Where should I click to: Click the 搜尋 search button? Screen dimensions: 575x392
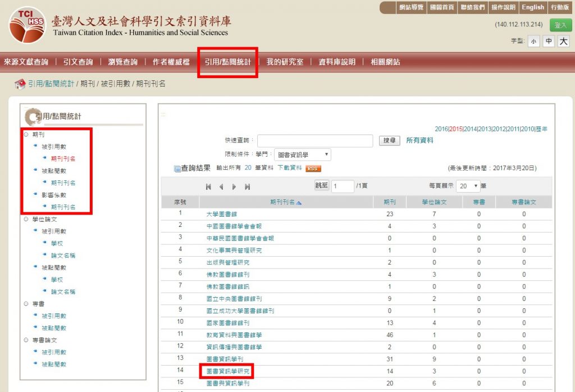(x=389, y=140)
